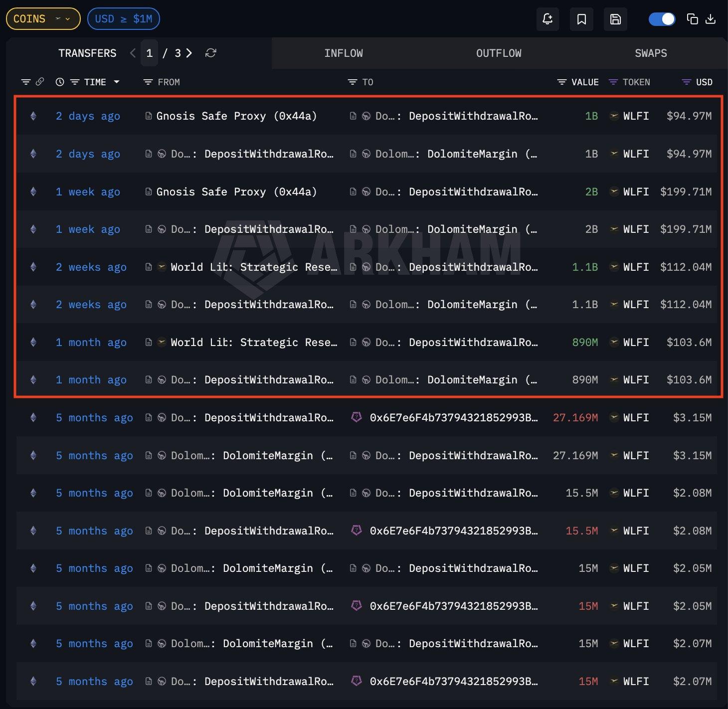Open recipient address 0x6E7e6F4b in 27.169M row
Image resolution: width=728 pixels, height=709 pixels.
(x=454, y=418)
